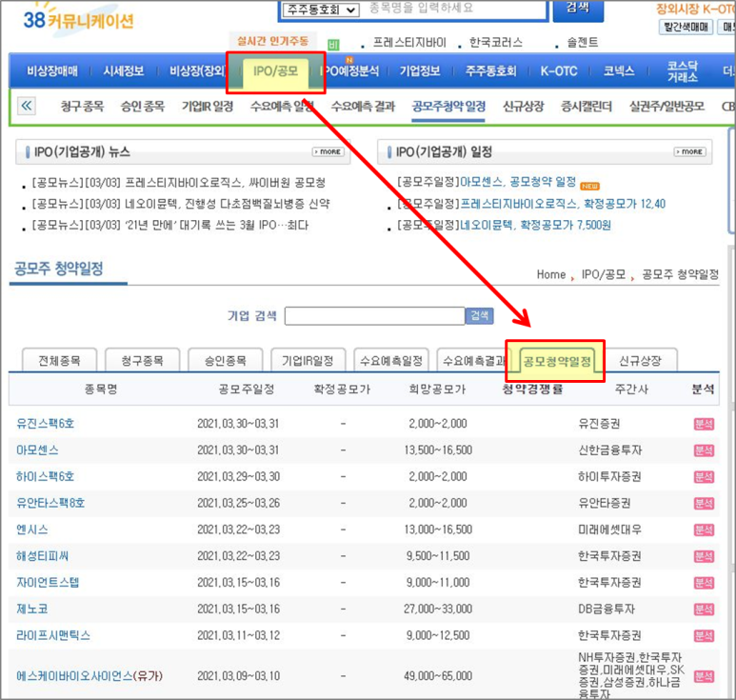Switch to the 공모청약일정 tab
This screenshot has height=700, width=736.
[x=557, y=362]
